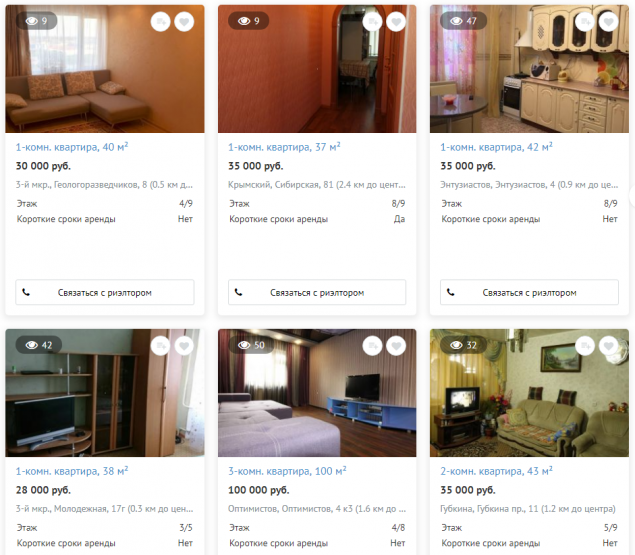Image resolution: width=635 pixels, height=555 pixels.
Task: Add the 40 m² apartment to compare list
Action: (161, 21)
